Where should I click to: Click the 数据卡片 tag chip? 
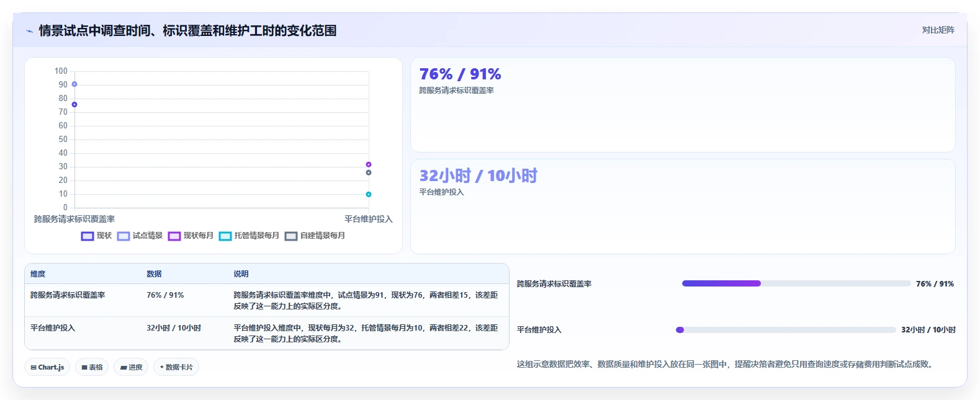176,367
